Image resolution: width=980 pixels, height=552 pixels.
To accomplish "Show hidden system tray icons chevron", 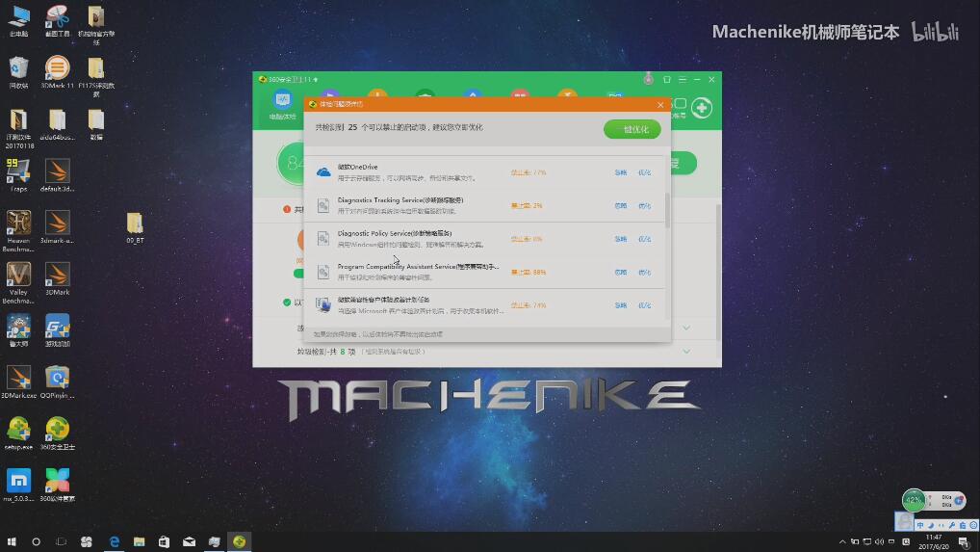I will pos(842,541).
